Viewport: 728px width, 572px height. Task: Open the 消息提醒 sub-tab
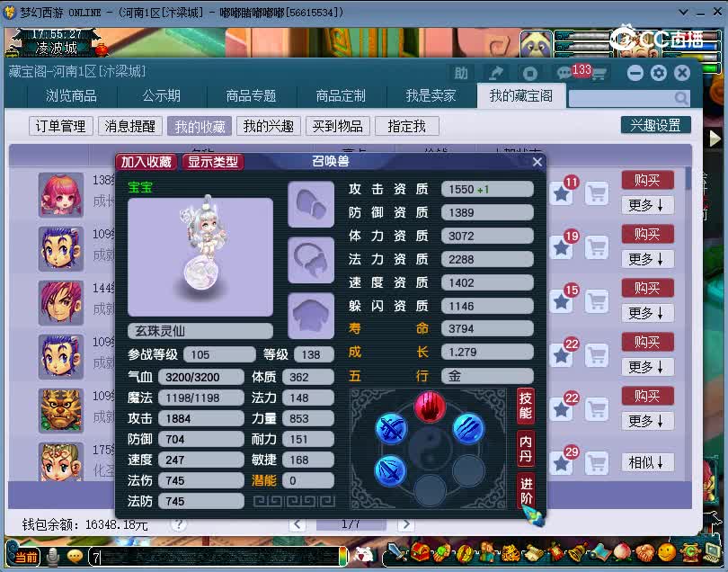[x=130, y=126]
